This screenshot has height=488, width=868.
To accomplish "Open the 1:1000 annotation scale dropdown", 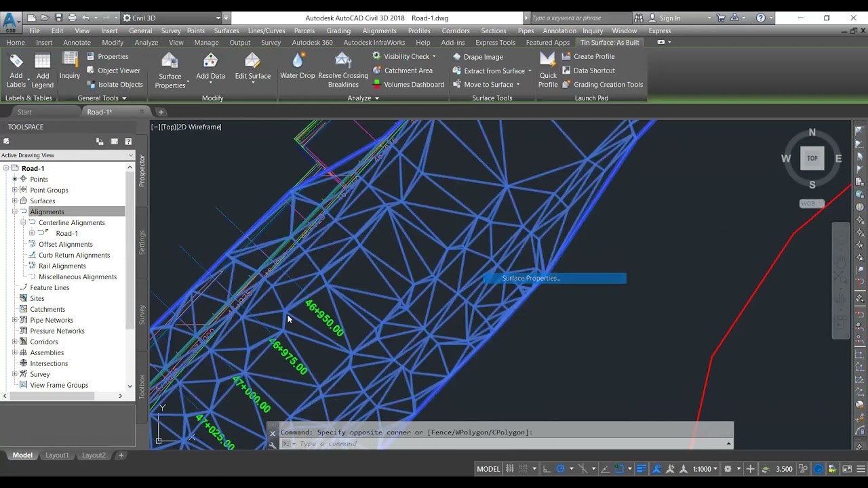I will click(705, 469).
